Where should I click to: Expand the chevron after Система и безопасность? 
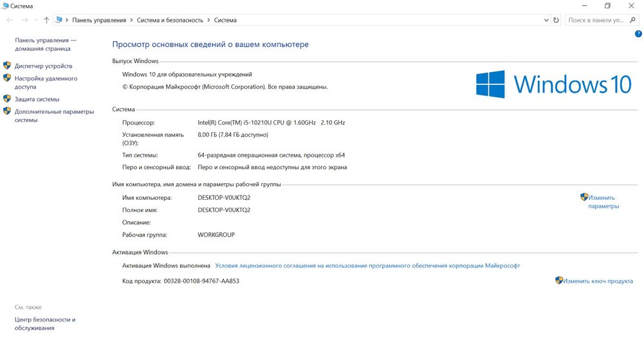tap(208, 20)
